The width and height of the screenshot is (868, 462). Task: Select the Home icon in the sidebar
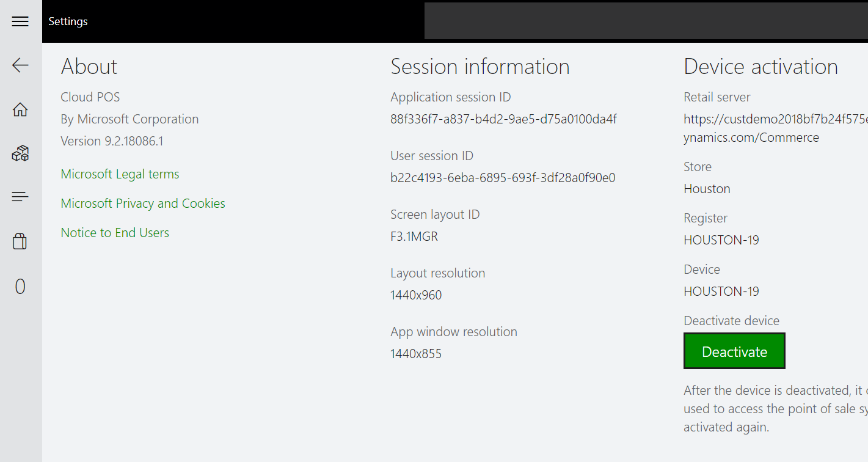(x=20, y=109)
